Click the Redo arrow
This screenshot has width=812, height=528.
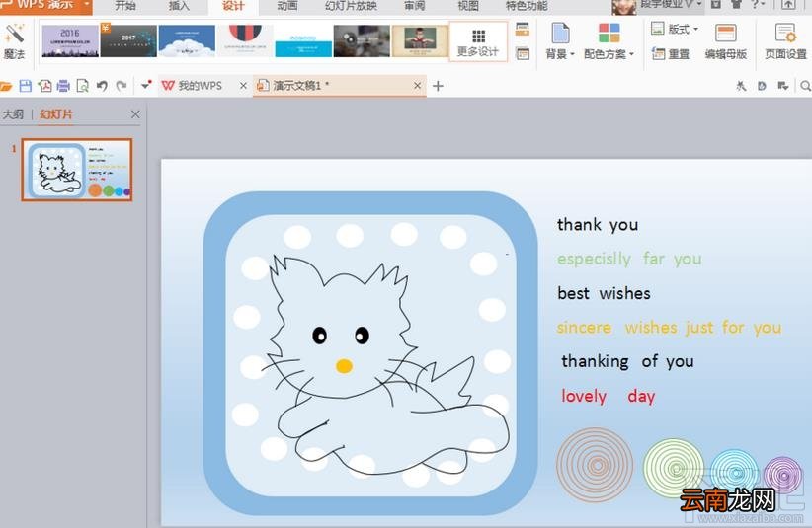pyautogui.click(x=122, y=86)
